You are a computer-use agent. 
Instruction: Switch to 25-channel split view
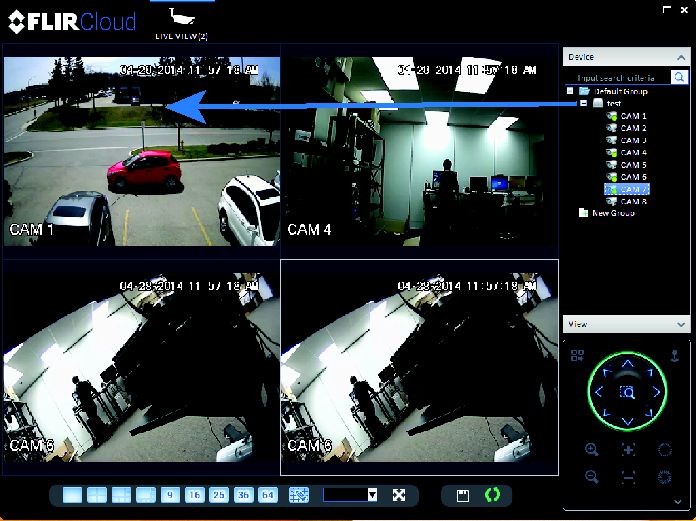219,494
